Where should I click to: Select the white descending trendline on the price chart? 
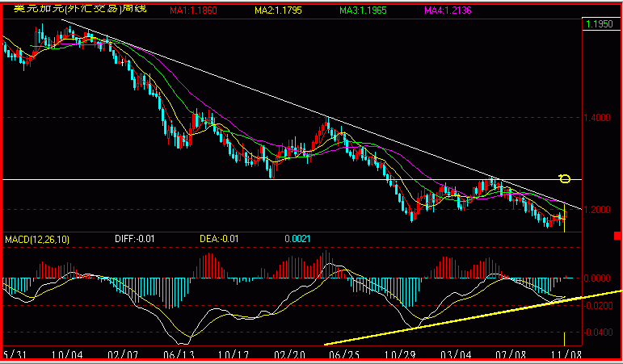(x=322, y=114)
